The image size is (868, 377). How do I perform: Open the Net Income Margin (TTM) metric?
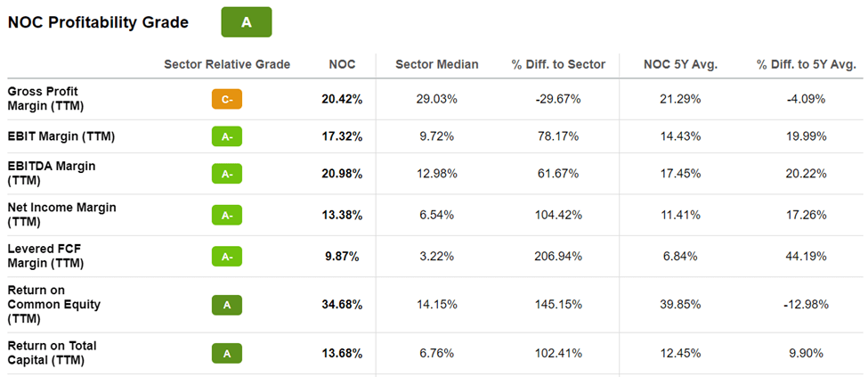pos(62,215)
